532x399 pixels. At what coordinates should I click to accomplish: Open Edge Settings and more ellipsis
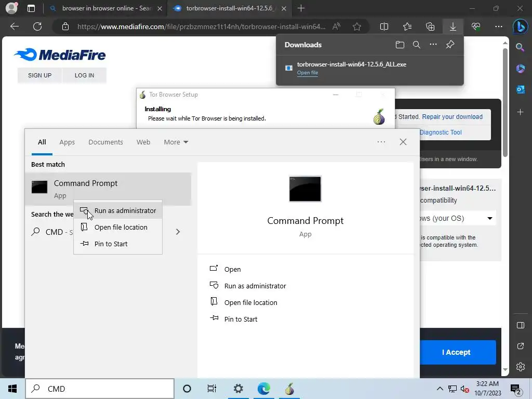tap(499, 26)
